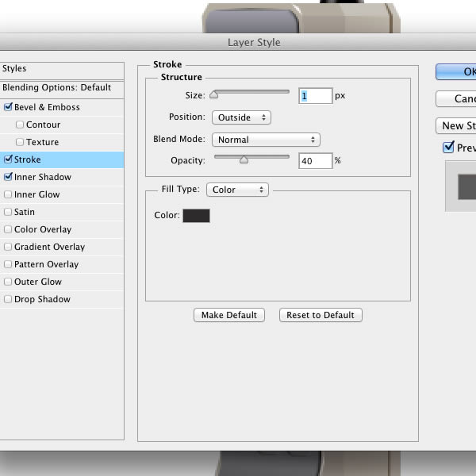Enable the Texture checkbox
The width and height of the screenshot is (476, 476).
point(20,142)
